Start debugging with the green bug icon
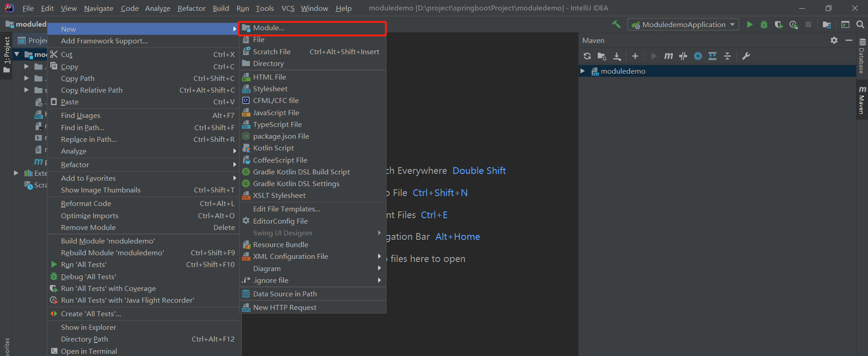The image size is (868, 356). click(x=764, y=24)
